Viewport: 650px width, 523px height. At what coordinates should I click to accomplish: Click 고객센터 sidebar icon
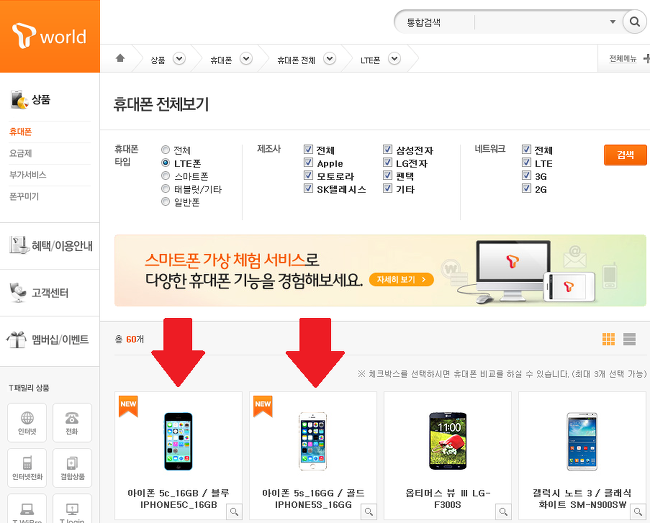18,292
